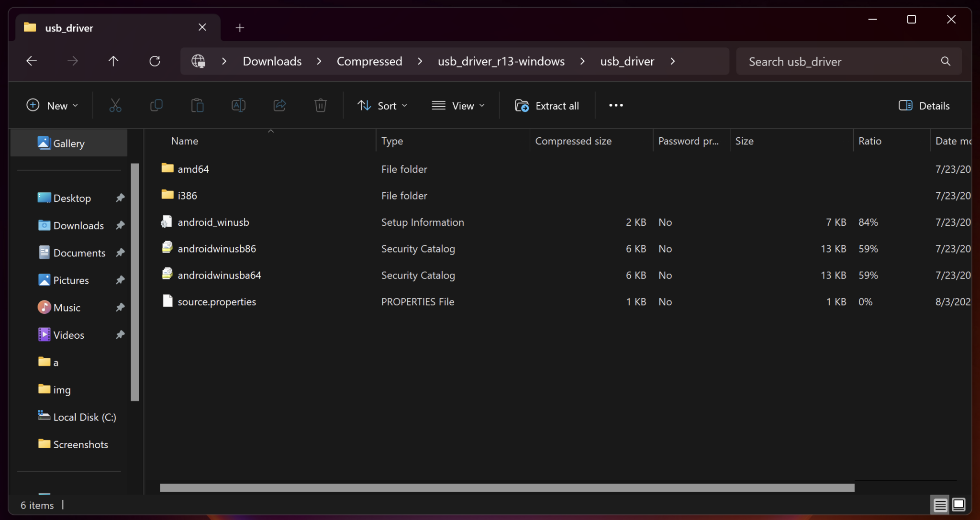The width and height of the screenshot is (980, 520).
Task: Click the Cut scissors icon
Action: coord(115,105)
